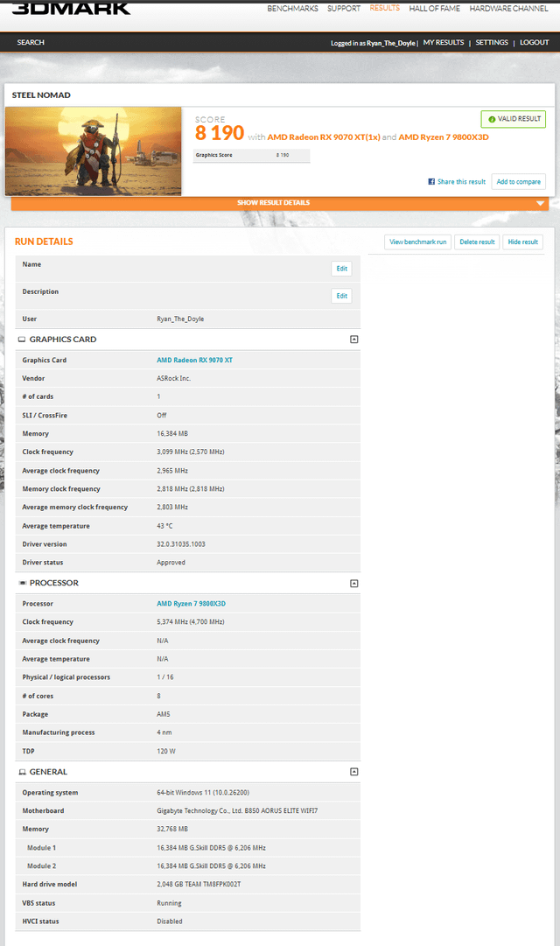Click Logout link
Image resolution: width=560 pixels, height=946 pixels.
[x=535, y=42]
